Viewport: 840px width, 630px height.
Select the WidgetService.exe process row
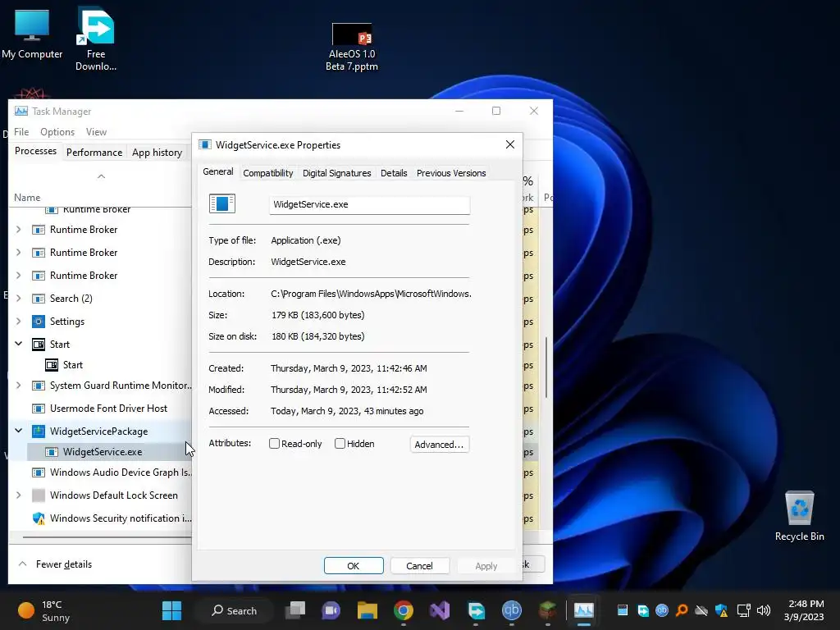tap(109, 452)
